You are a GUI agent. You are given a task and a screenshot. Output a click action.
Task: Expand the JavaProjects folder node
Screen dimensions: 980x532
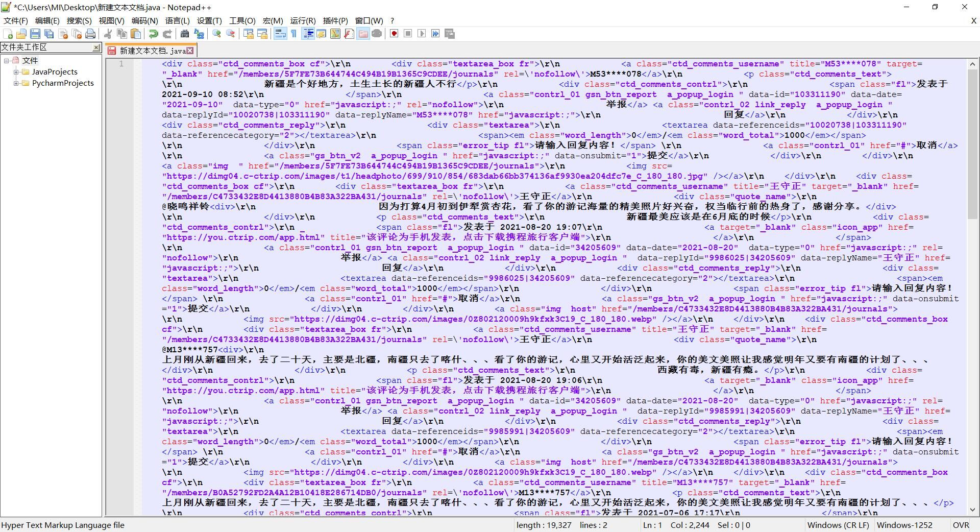pyautogui.click(x=16, y=72)
